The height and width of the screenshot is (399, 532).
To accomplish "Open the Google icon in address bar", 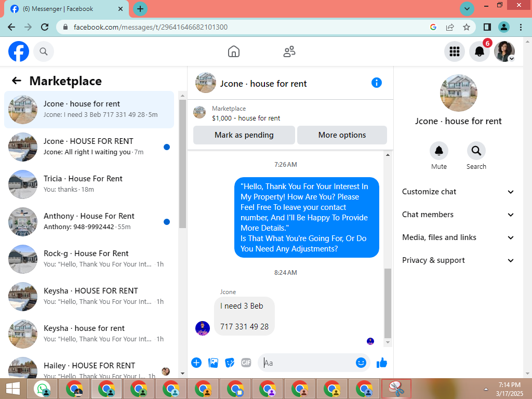I will tap(433, 27).
